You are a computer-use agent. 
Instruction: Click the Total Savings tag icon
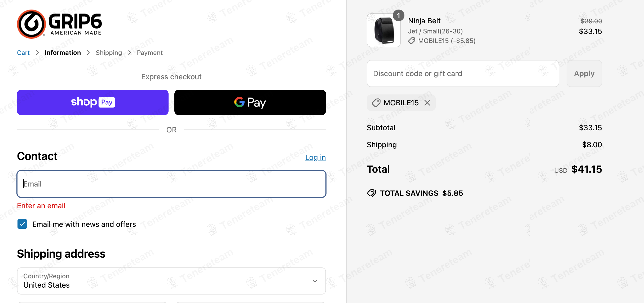coord(372,193)
